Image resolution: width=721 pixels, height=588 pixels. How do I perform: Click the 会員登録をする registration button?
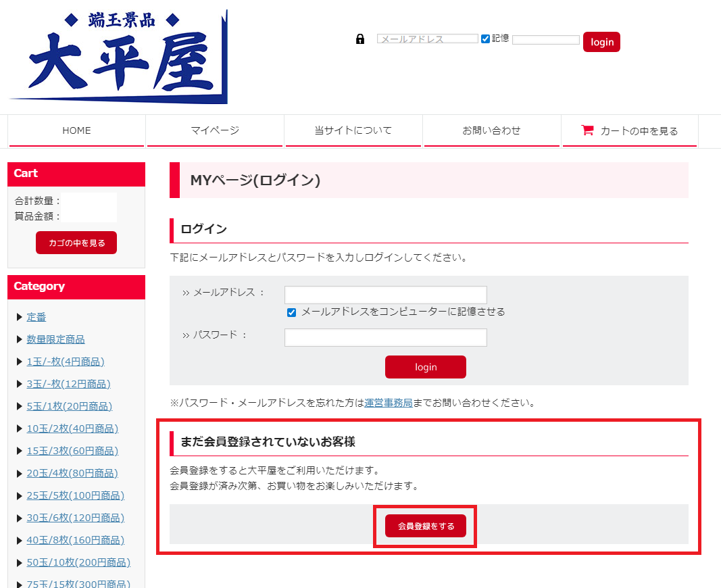point(425,524)
